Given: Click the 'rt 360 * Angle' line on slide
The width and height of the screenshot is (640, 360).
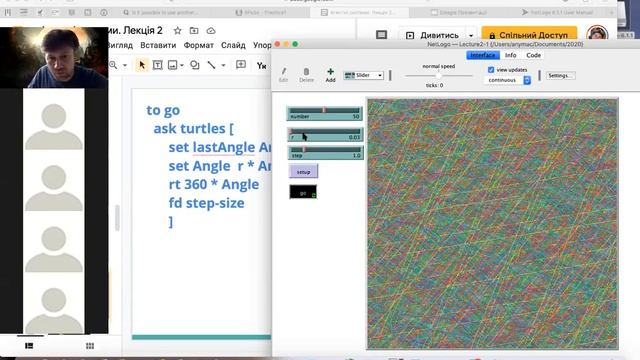Looking at the screenshot, I should click(213, 184).
